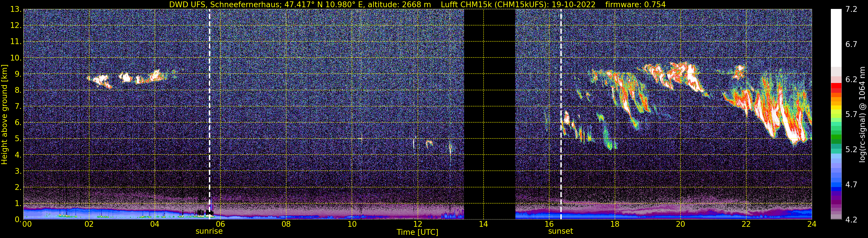Click the plot title with the station name
This screenshot has height=238, width=868.
(417, 4)
